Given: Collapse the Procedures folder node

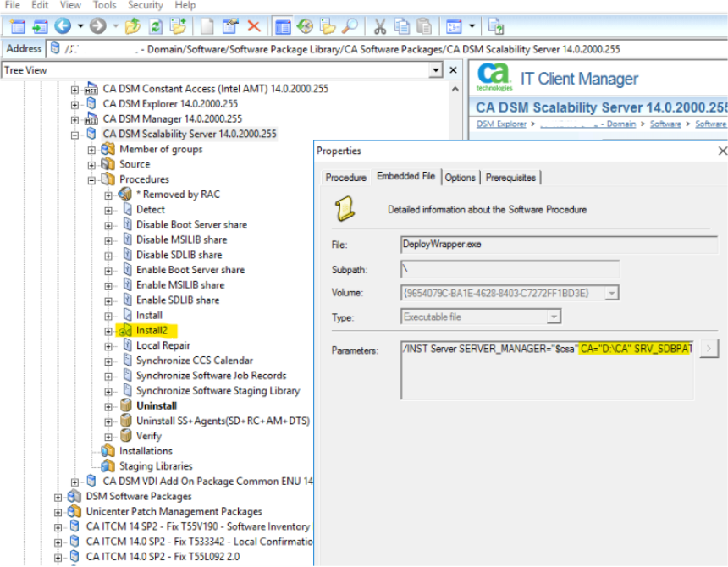Looking at the screenshot, I should coord(92,180).
